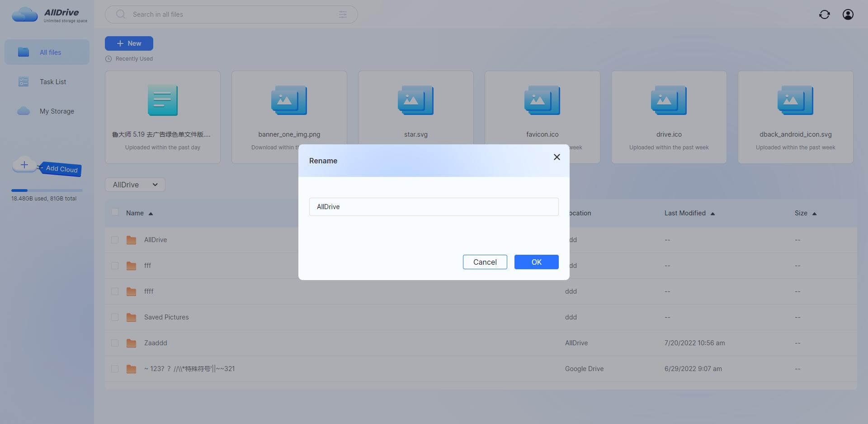Viewport: 868px width, 424px height.
Task: Click the Recently Used label
Action: coord(134,59)
